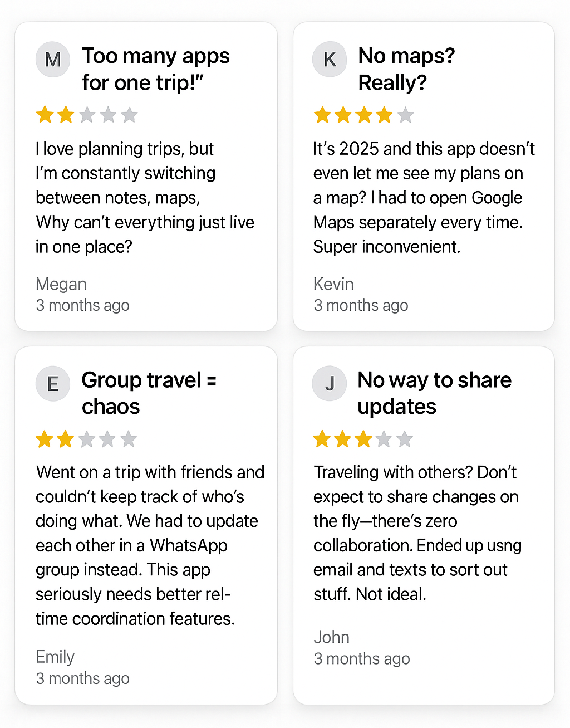This screenshot has width=570, height=728.
Task: Click the grey fifth star in Kevin's review
Action: tap(405, 115)
